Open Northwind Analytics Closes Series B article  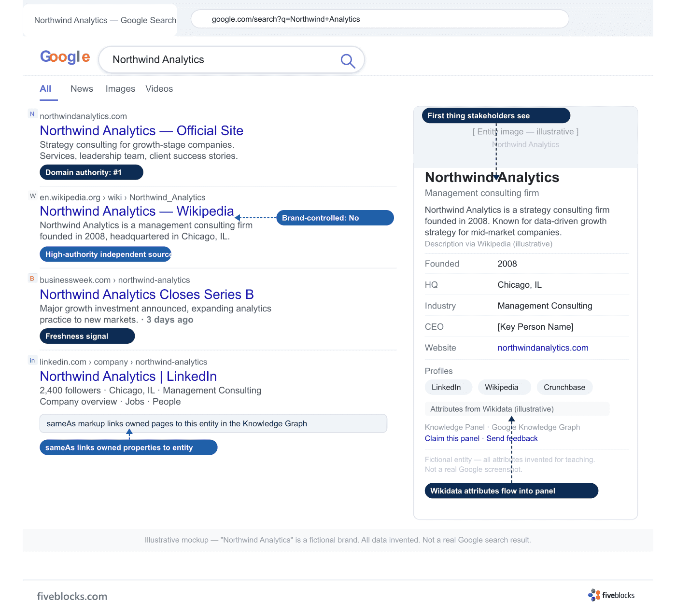[147, 294]
